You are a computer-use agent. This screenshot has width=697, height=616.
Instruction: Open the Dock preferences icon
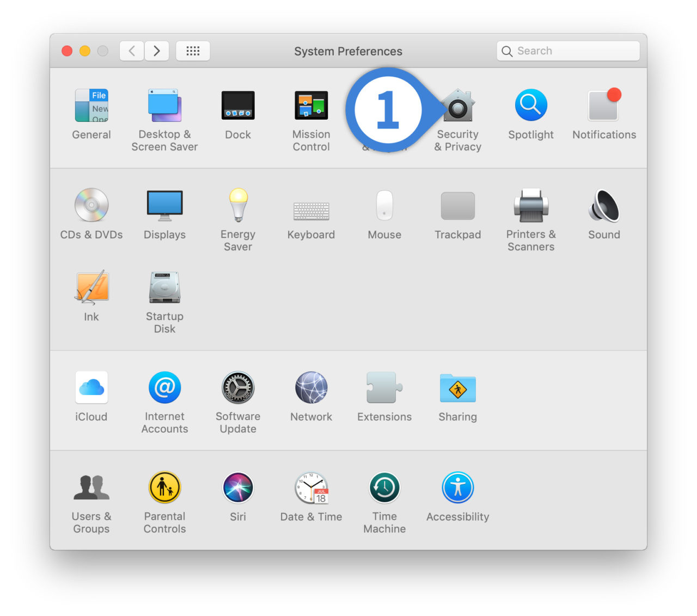[238, 106]
